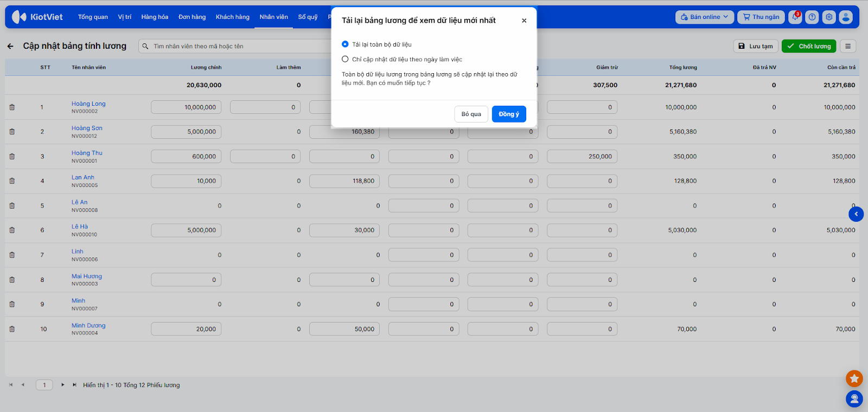Image resolution: width=868 pixels, height=412 pixels.
Task: Open the hamburger column options menu
Action: [x=848, y=46]
